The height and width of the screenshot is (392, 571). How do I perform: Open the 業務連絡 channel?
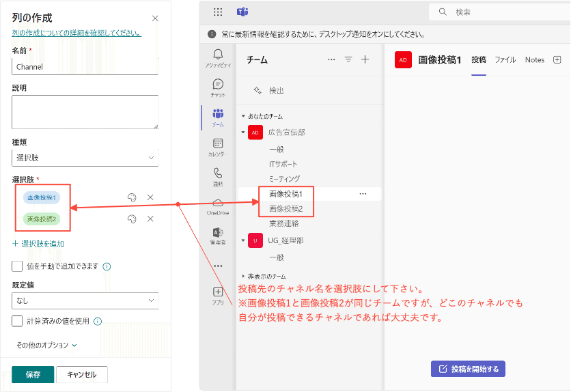coord(284,223)
